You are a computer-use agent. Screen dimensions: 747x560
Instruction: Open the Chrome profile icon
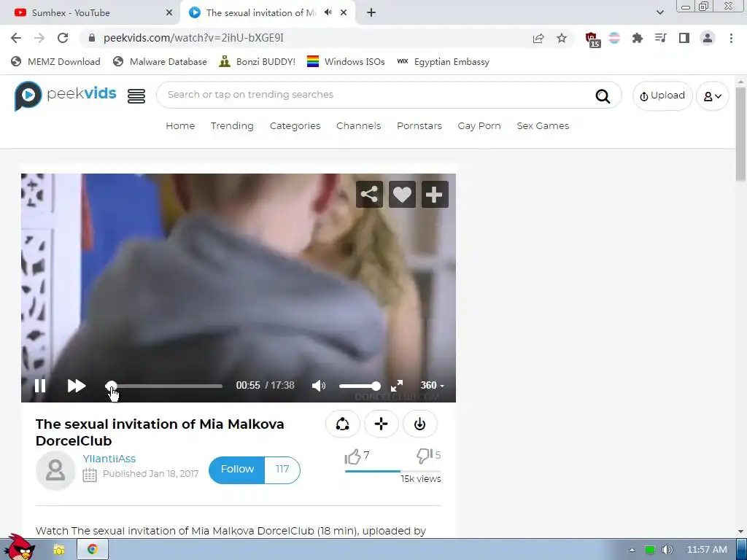(x=708, y=38)
